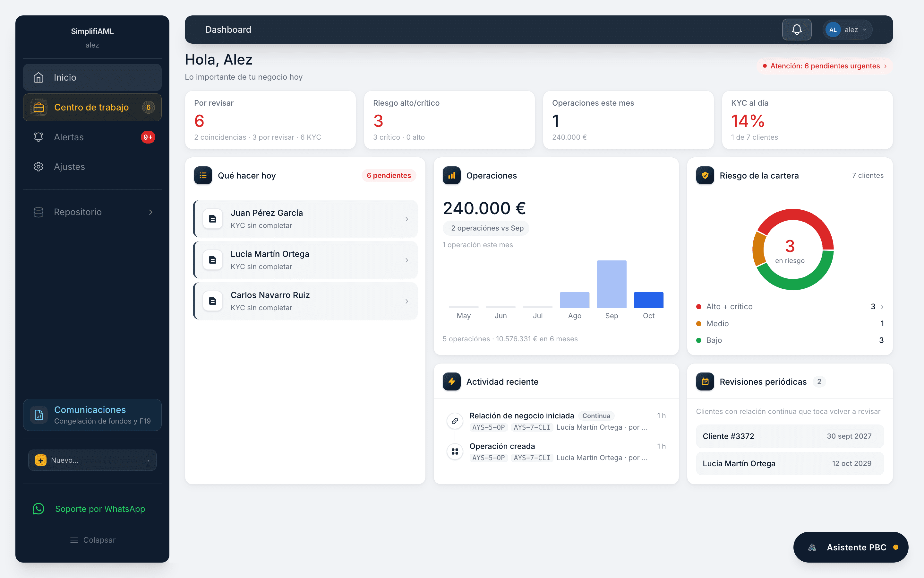Image resolution: width=924 pixels, height=578 pixels.
Task: Open the alez user dropdown menu
Action: tap(848, 30)
